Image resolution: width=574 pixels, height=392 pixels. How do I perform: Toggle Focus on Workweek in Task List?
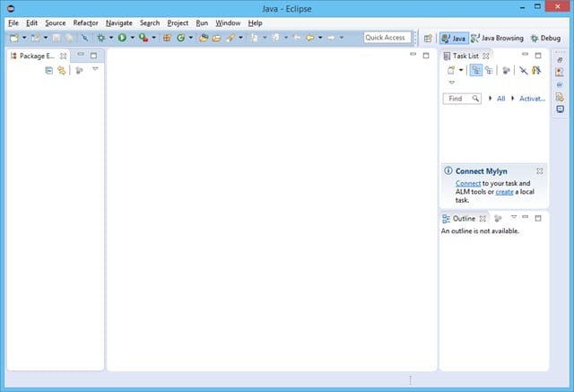coord(524,70)
